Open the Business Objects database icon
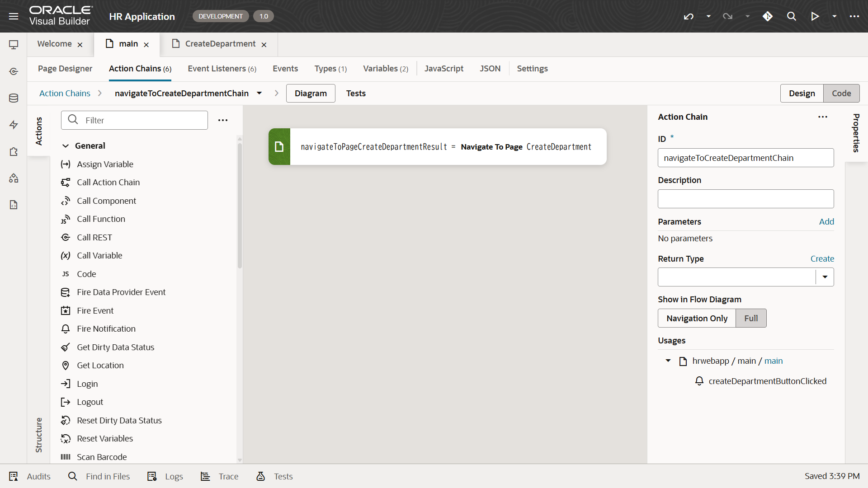 [x=14, y=98]
